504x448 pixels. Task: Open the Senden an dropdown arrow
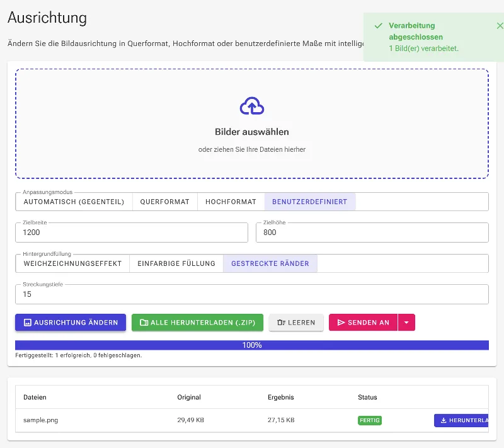(406, 323)
